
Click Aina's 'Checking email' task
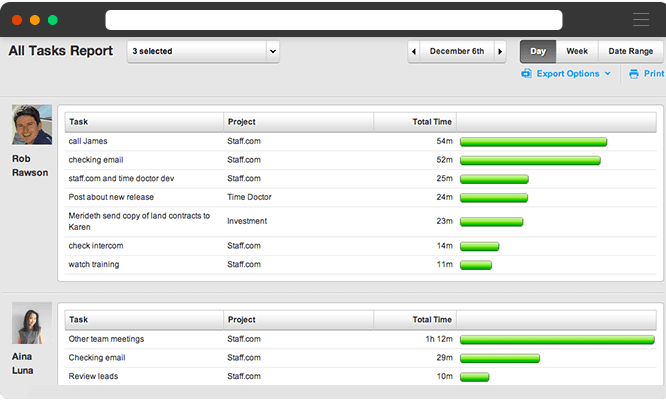97,358
